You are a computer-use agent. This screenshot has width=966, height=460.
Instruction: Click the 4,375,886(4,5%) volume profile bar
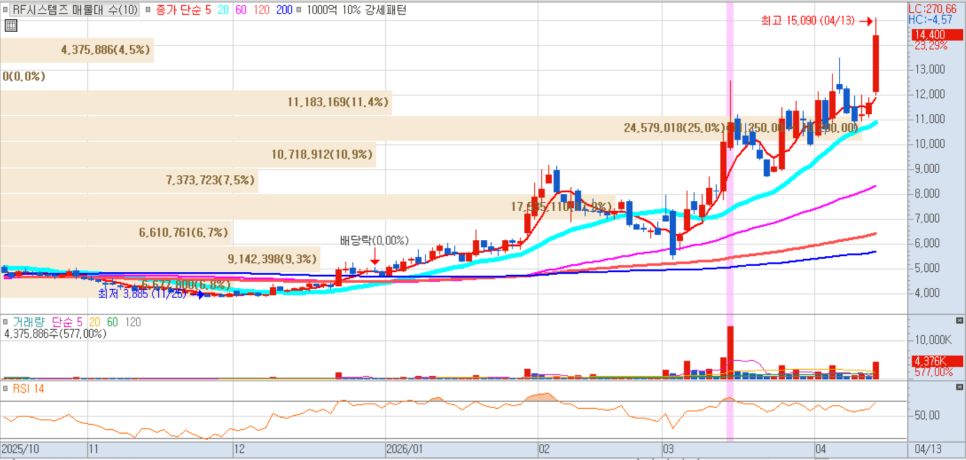pos(77,50)
